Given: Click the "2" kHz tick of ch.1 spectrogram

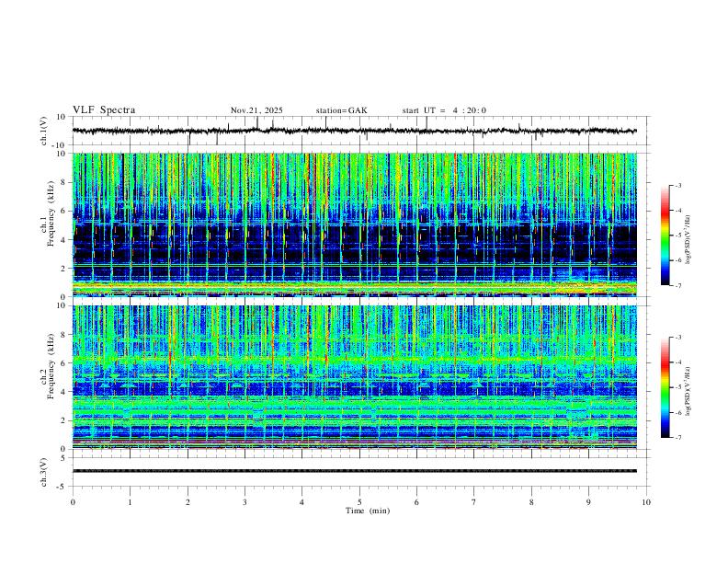Looking at the screenshot, I should (x=64, y=269).
